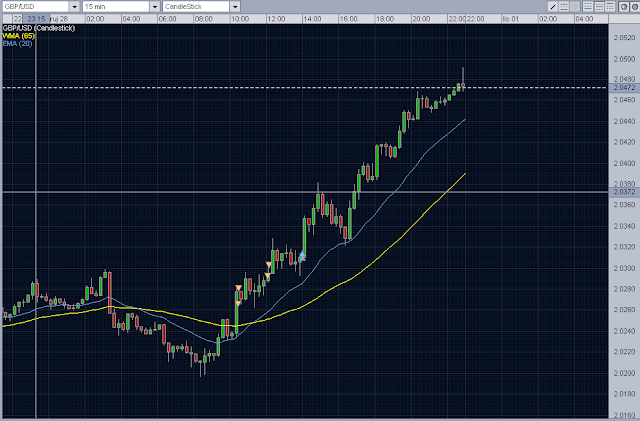Click the CandleStick chart style field
Image resolution: width=640 pixels, height=421 pixels.
[x=196, y=7]
